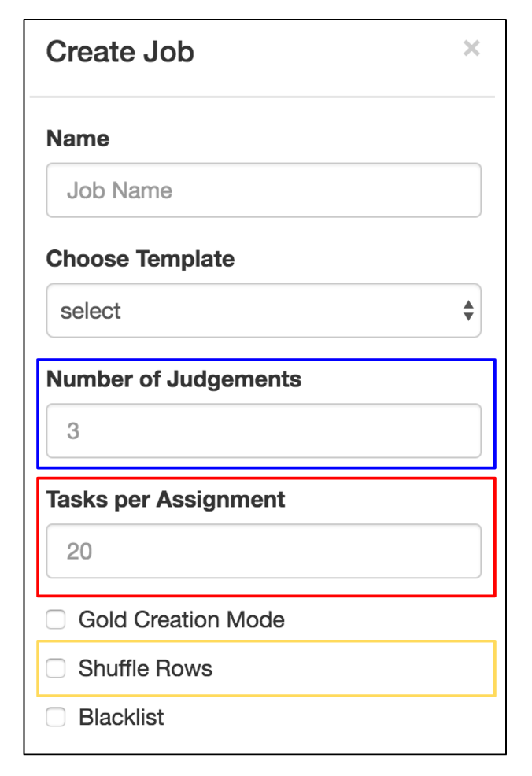Click the double-arrow icon on the template selector
532x776 pixels.
(x=468, y=311)
